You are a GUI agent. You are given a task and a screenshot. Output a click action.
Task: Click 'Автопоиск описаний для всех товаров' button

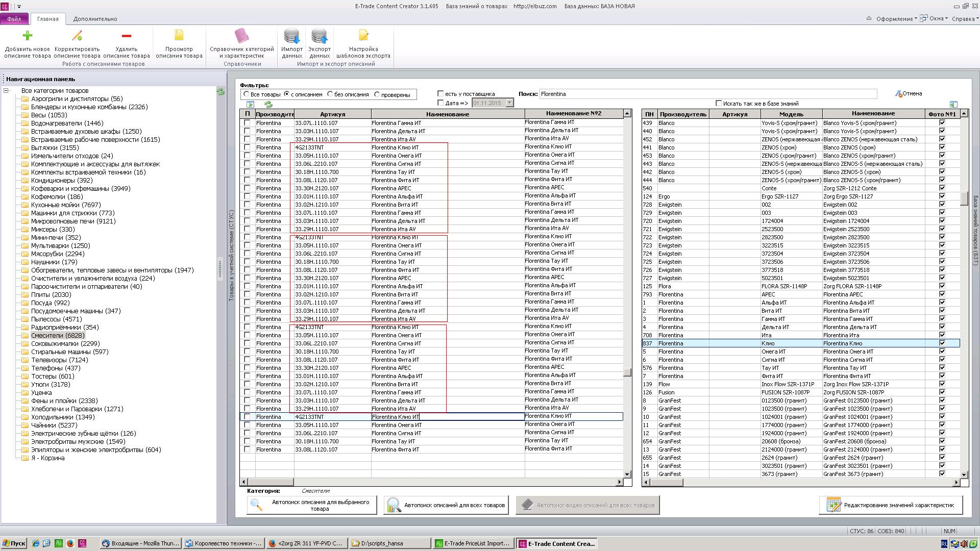pos(446,505)
